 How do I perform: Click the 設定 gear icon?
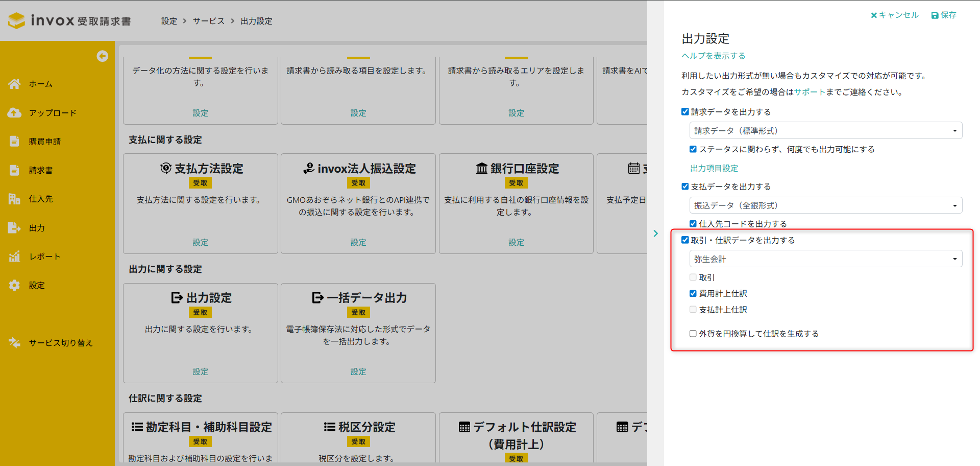point(14,285)
